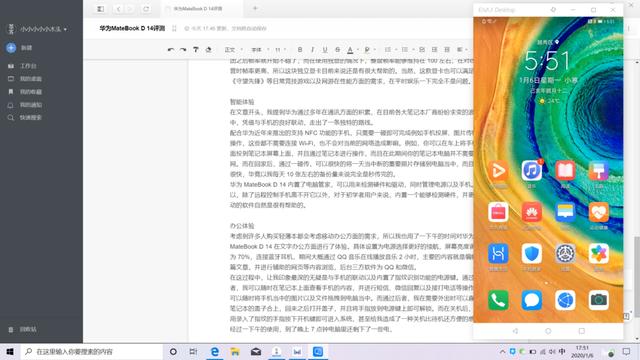Open the phone Settings gear app
The image size is (640, 360).
point(565,254)
